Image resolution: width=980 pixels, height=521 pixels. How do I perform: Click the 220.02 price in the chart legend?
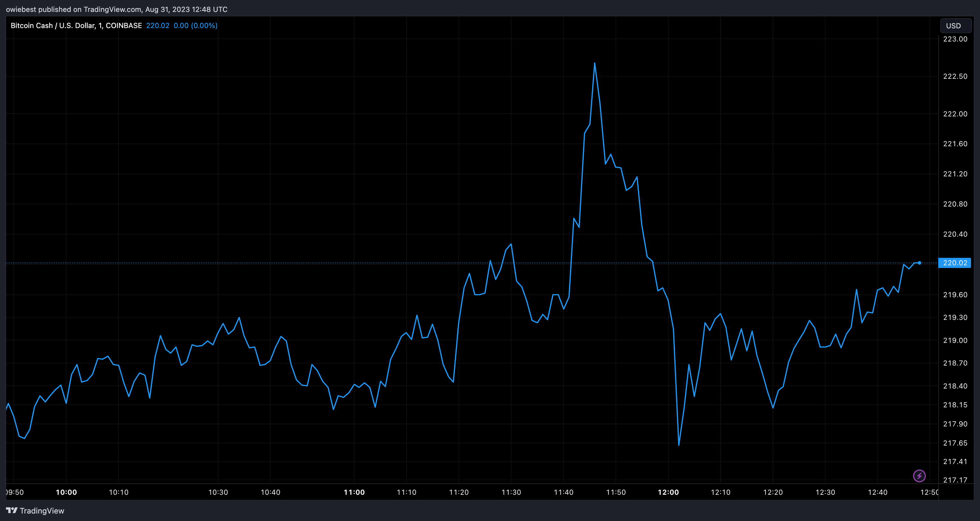point(157,25)
